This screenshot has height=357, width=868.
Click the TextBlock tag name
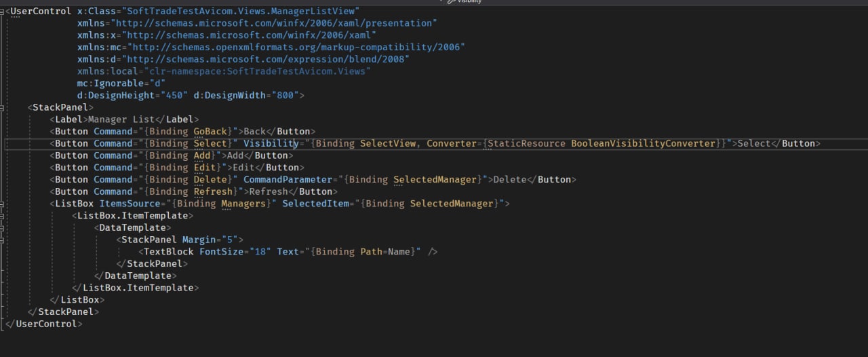coord(169,252)
